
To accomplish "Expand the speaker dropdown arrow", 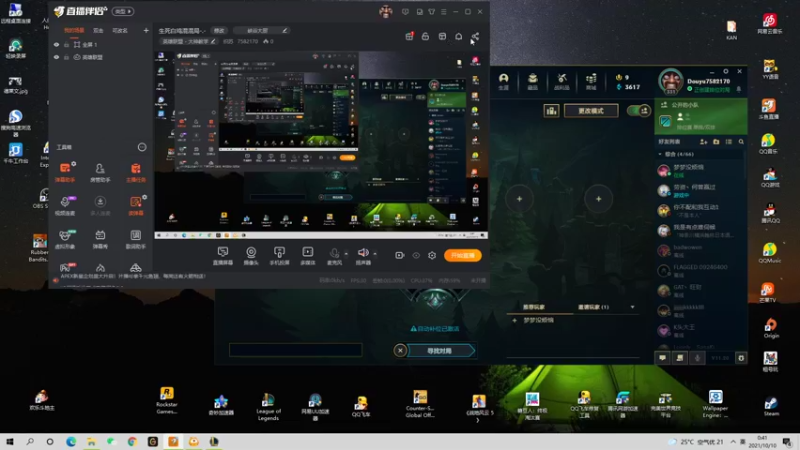I will coord(375,254).
